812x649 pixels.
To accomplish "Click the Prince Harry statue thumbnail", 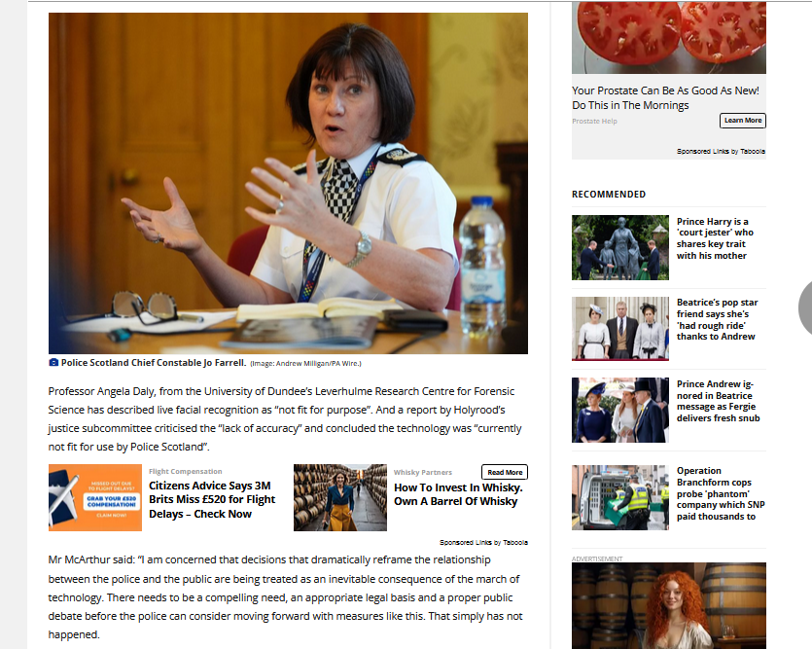I will [619, 247].
